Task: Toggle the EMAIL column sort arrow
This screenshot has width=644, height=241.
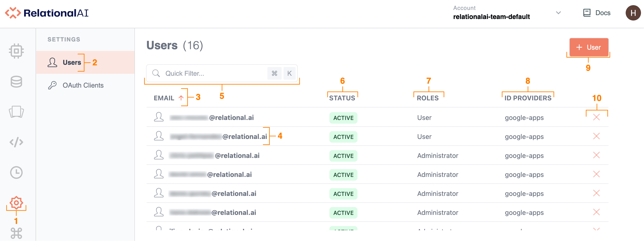Action: (181, 98)
